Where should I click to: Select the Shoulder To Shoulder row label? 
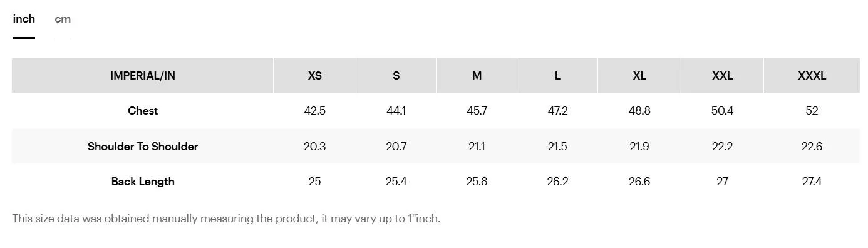tap(143, 147)
